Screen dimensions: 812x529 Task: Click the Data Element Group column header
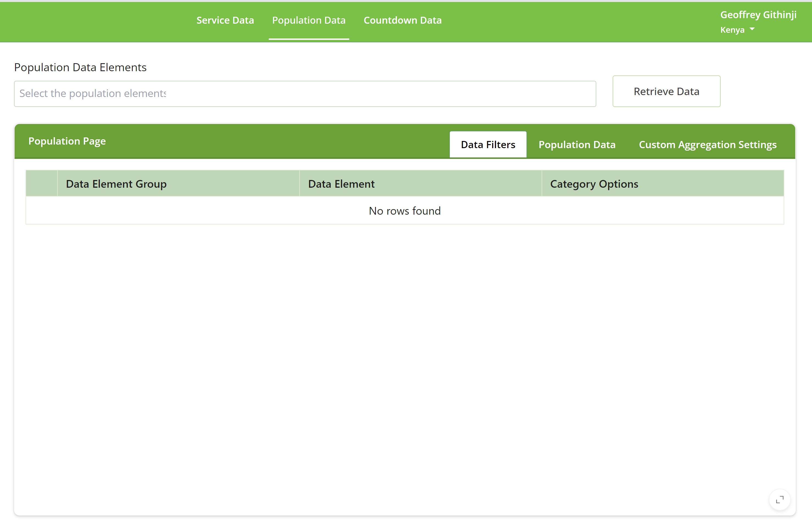(116, 184)
